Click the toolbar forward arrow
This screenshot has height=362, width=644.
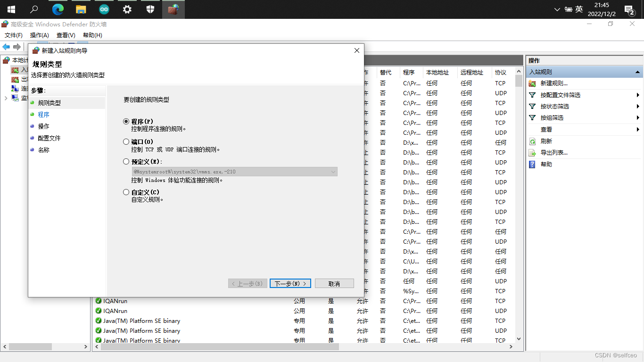click(17, 47)
